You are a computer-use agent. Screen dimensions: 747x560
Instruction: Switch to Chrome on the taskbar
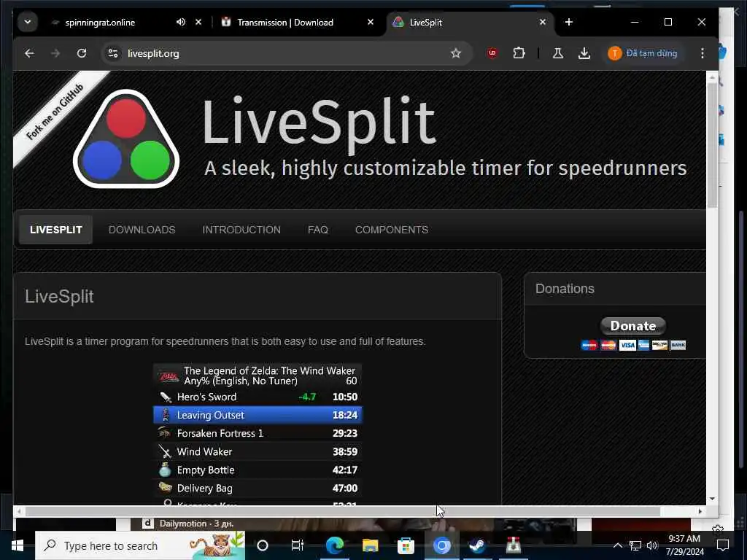point(441,545)
